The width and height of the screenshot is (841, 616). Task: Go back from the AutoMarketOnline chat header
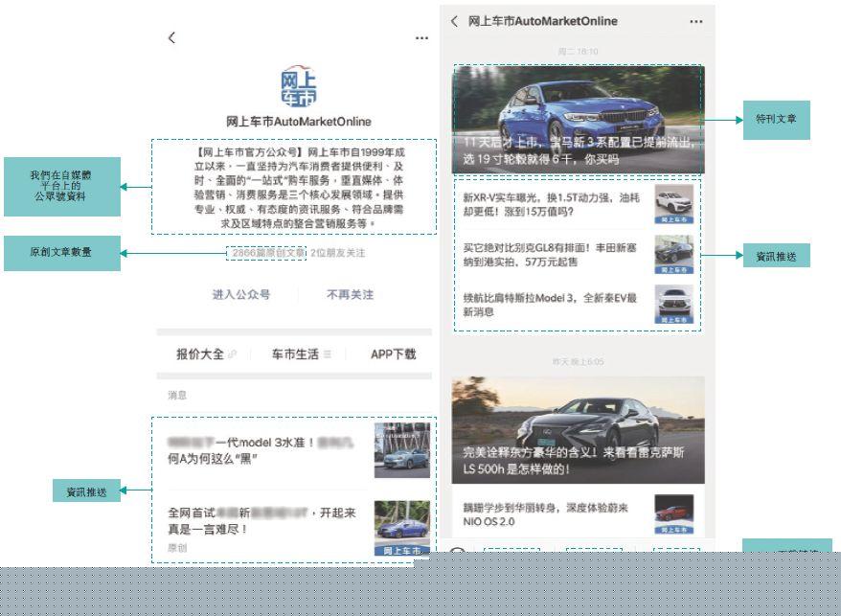pos(454,21)
